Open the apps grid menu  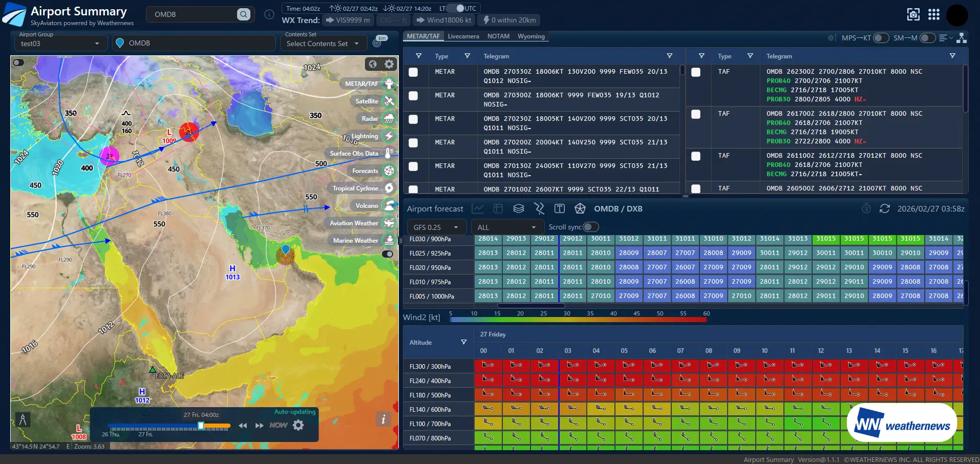coord(934,14)
